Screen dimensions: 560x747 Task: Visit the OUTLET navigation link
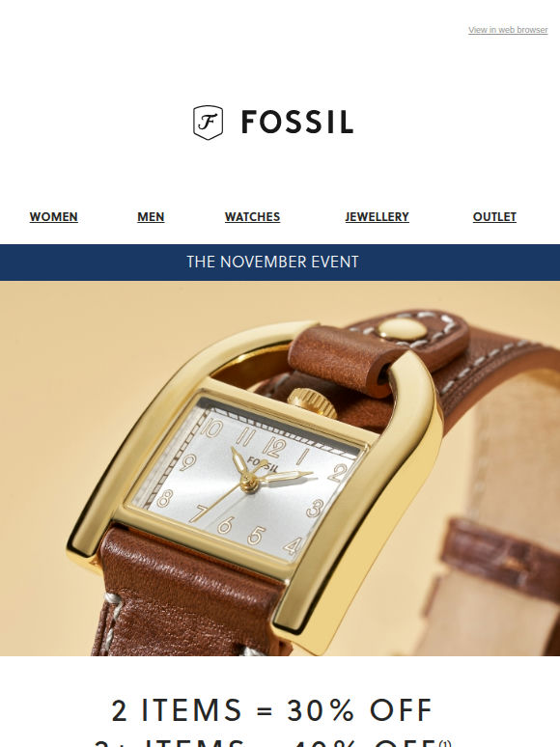(494, 217)
